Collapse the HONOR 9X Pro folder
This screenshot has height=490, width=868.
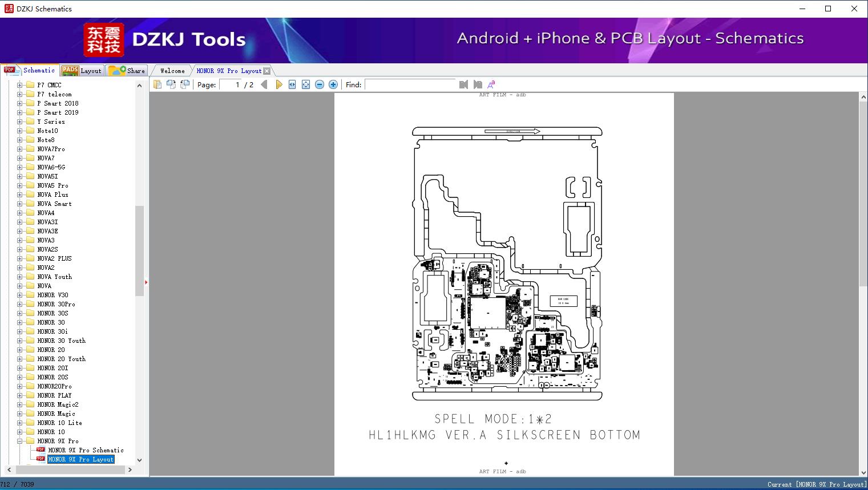[x=20, y=441]
